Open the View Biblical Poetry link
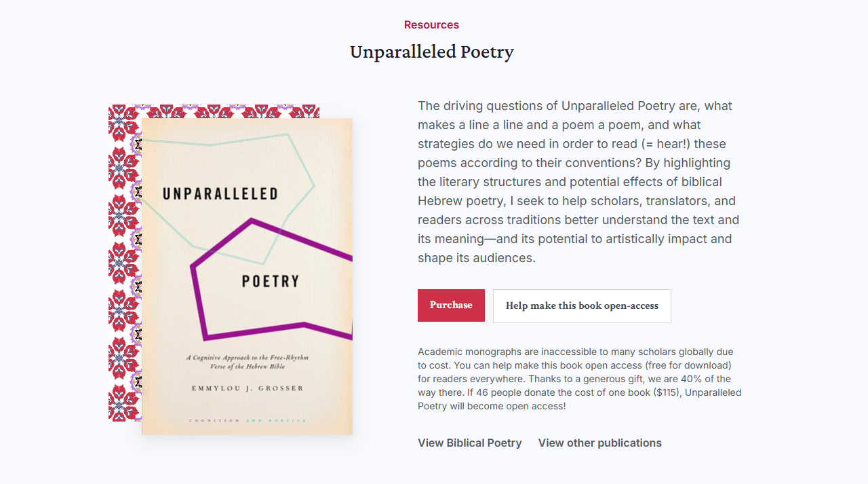Viewport: 868px width, 484px height. pyautogui.click(x=469, y=443)
